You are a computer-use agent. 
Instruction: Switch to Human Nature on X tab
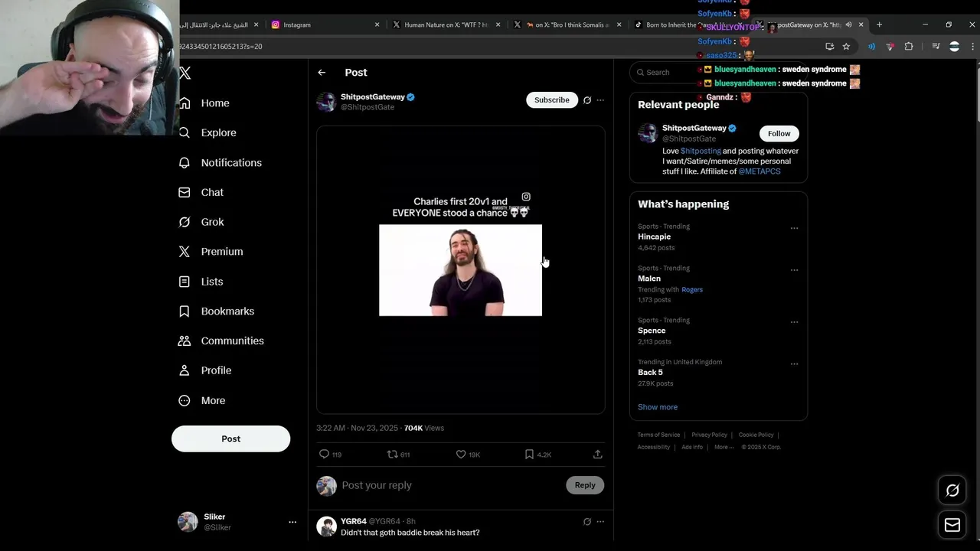[x=446, y=25]
